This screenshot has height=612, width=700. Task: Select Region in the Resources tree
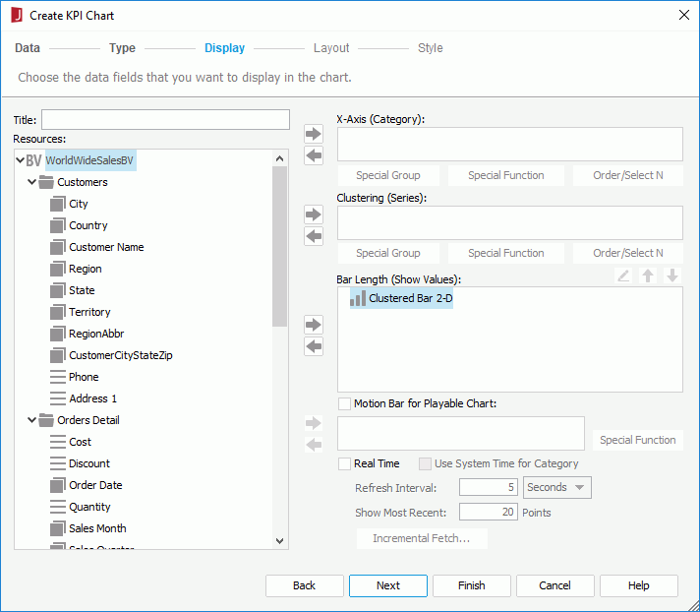point(86,269)
